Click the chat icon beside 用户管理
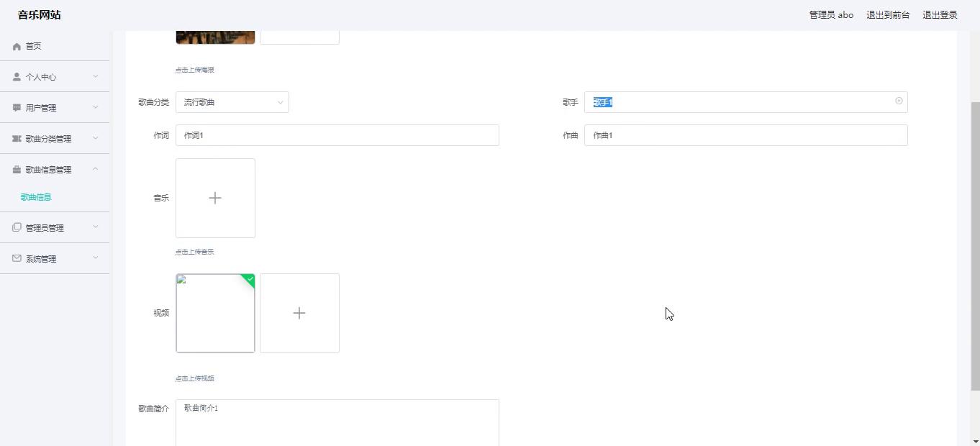This screenshot has width=980, height=446. tap(17, 108)
